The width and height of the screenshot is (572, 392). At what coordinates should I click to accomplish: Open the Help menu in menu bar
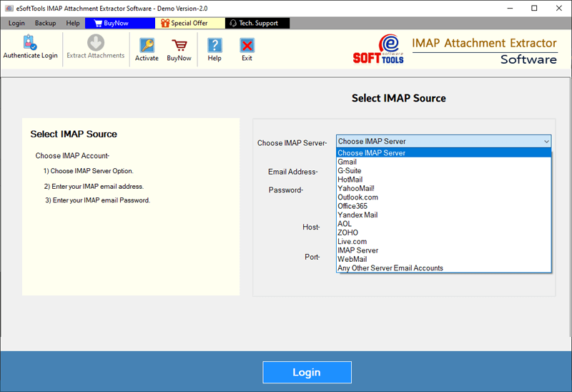(x=73, y=23)
